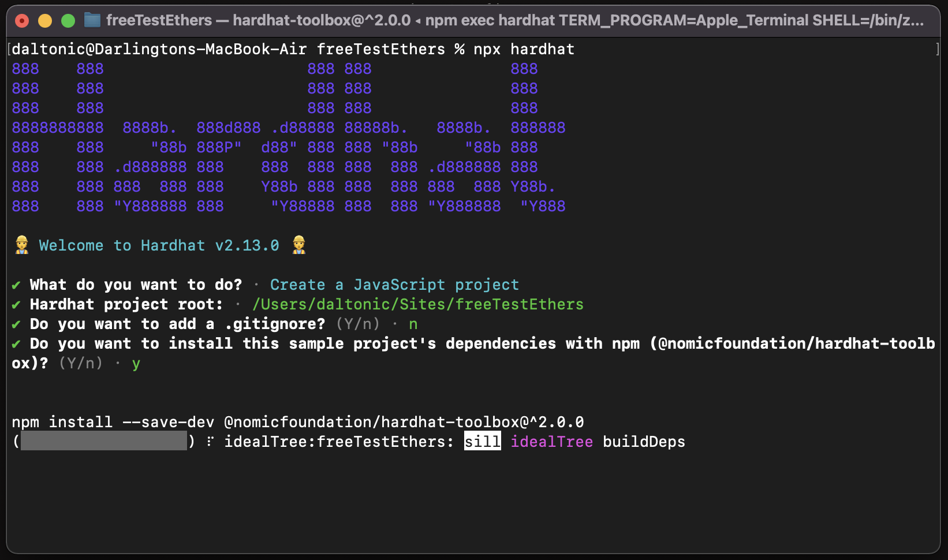Click the 'npm install --save-dev' command line

click(298, 422)
